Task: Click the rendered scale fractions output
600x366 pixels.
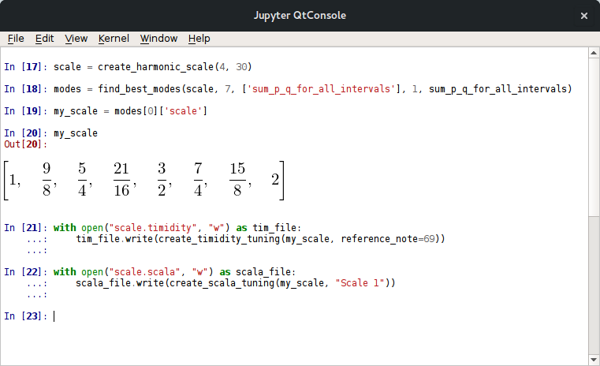Action: [x=144, y=180]
